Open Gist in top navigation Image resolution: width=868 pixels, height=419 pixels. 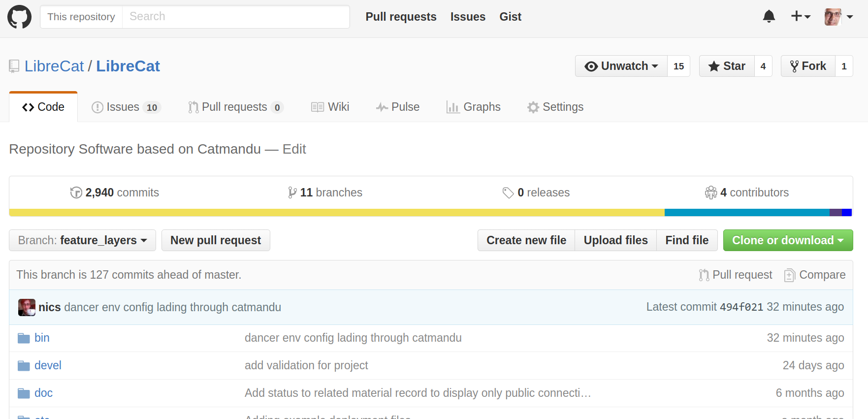pos(510,17)
